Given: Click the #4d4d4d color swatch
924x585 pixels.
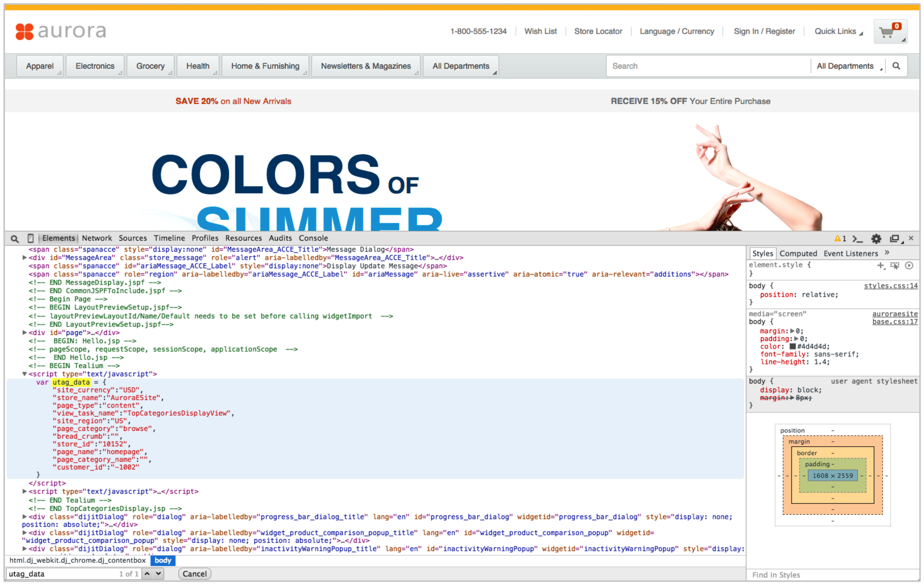Looking at the screenshot, I should click(x=792, y=347).
